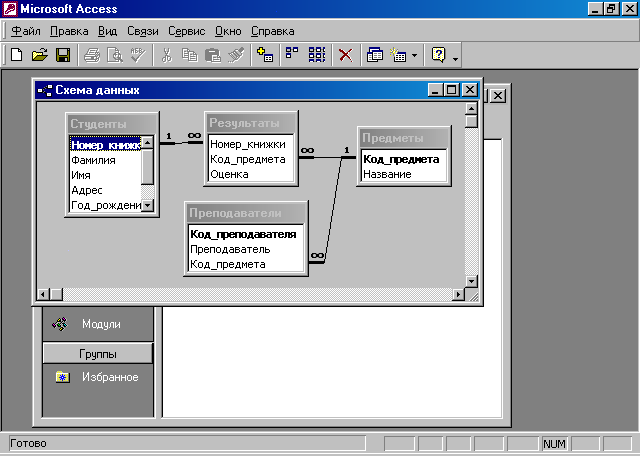Save the layout with the floppy icon
Image resolution: width=640 pixels, height=456 pixels.
click(63, 54)
